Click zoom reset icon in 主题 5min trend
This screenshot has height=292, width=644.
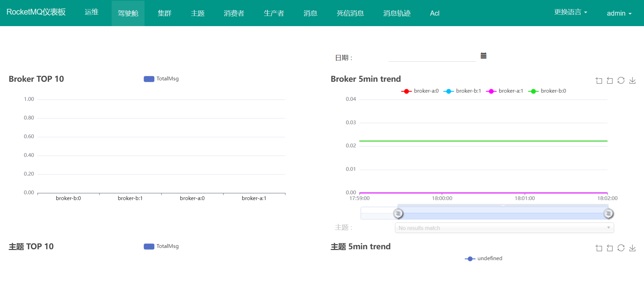pyautogui.click(x=610, y=248)
